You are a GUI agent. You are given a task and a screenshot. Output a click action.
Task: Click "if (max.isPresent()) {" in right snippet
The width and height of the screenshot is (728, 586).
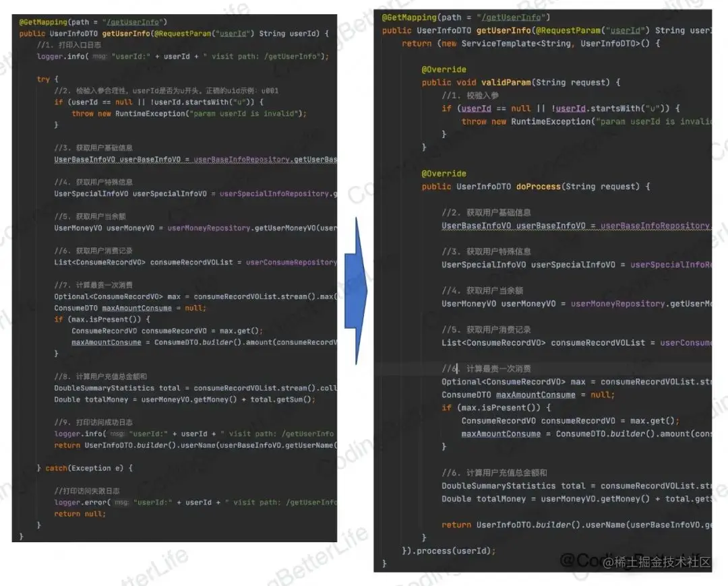(x=496, y=408)
